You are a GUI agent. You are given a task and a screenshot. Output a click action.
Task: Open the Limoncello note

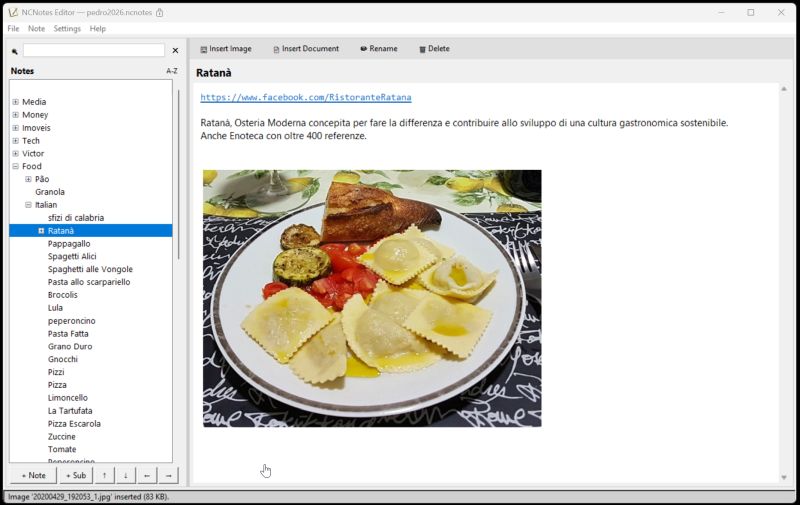click(68, 398)
